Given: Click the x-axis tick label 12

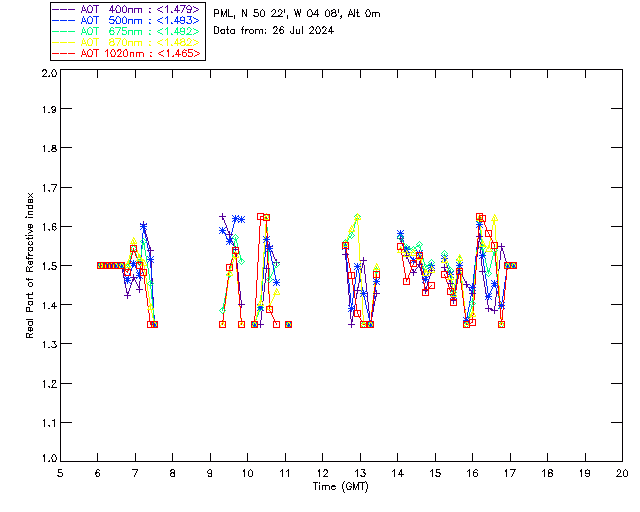Looking at the screenshot, I should [x=323, y=473].
